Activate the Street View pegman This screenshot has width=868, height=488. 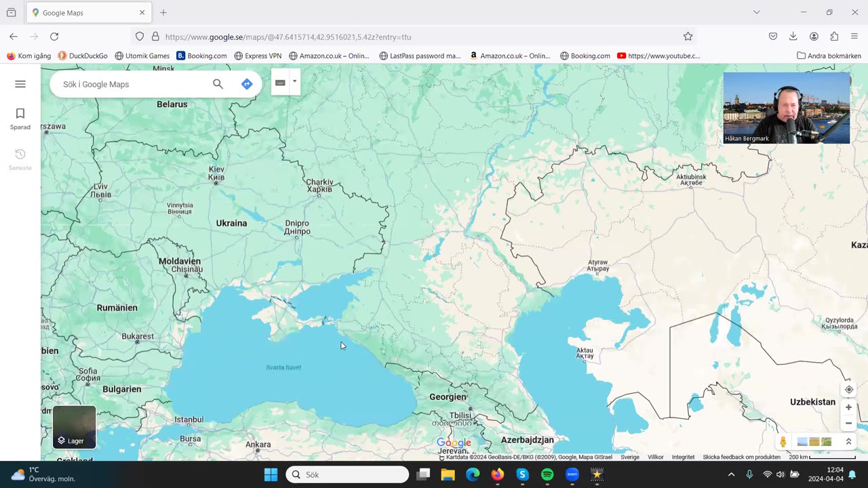pos(783,442)
